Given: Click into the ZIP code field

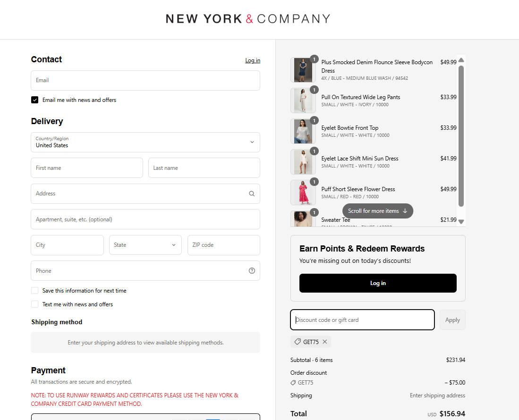Looking at the screenshot, I should [224, 245].
